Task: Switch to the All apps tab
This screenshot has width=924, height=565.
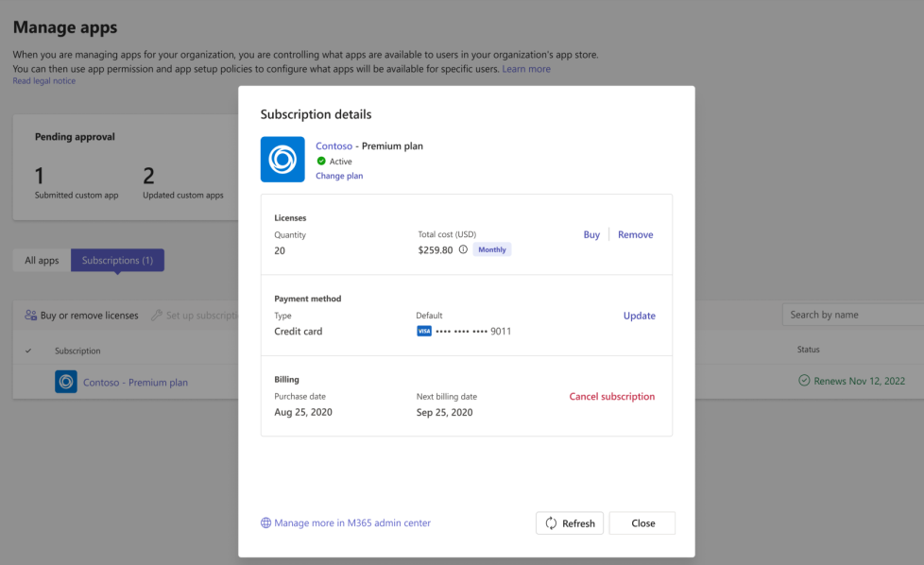Action: point(42,261)
